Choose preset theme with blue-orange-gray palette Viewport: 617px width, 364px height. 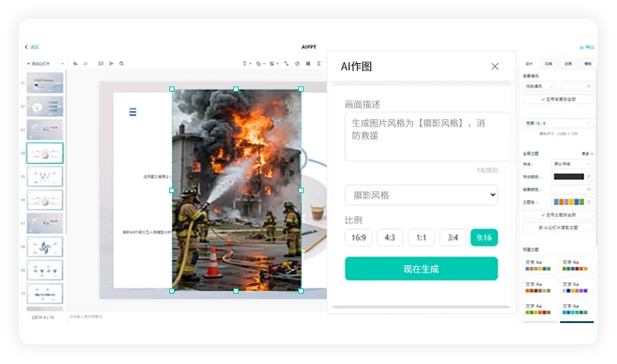(x=539, y=265)
